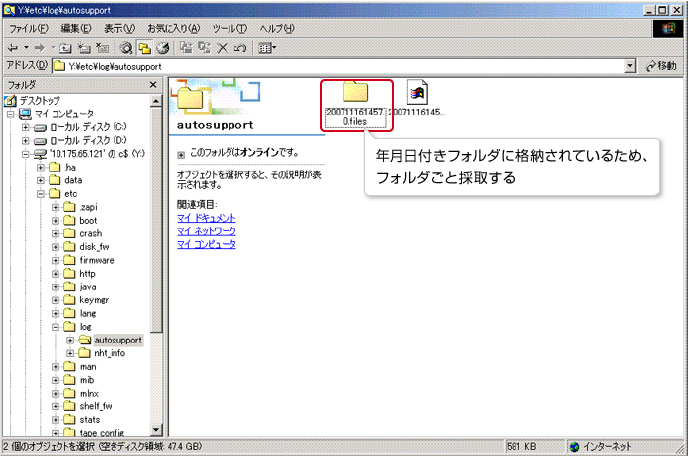Collapse the マイ コンピュータ tree node
The height and width of the screenshot is (456, 688).
pos(11,115)
